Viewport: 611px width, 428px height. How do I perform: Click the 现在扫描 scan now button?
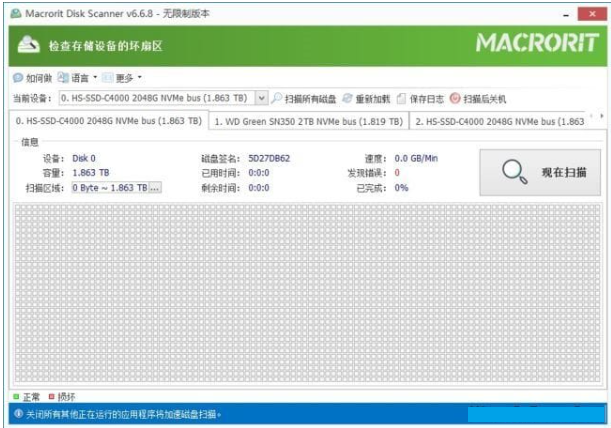[540, 172]
